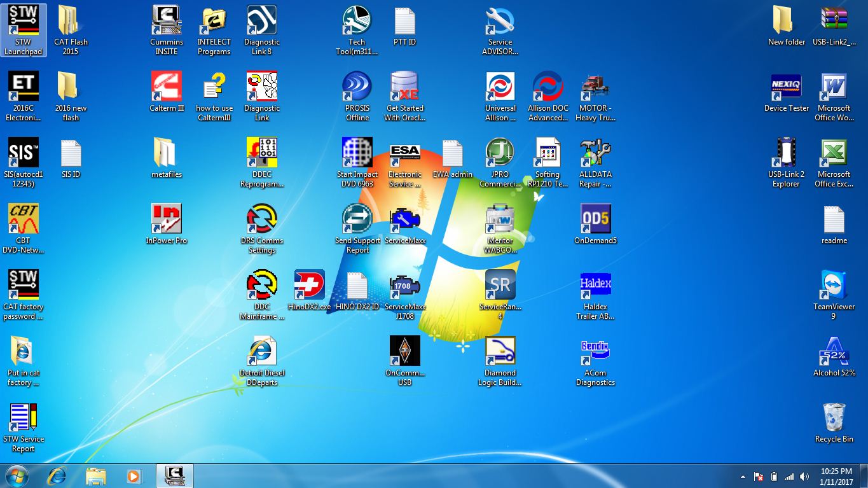Open the Recycle Bin
The height and width of the screenshot is (488, 868).
[x=834, y=422]
